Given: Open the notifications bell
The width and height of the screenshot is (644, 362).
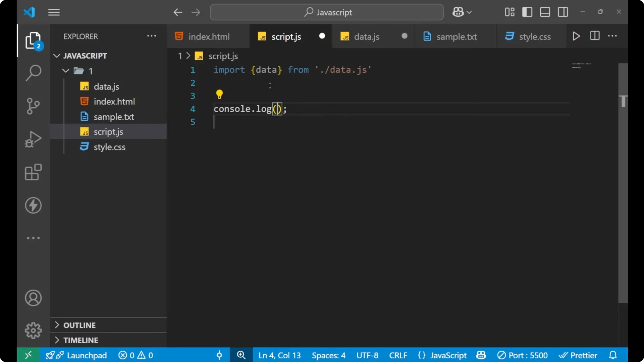Looking at the screenshot, I should [612, 355].
